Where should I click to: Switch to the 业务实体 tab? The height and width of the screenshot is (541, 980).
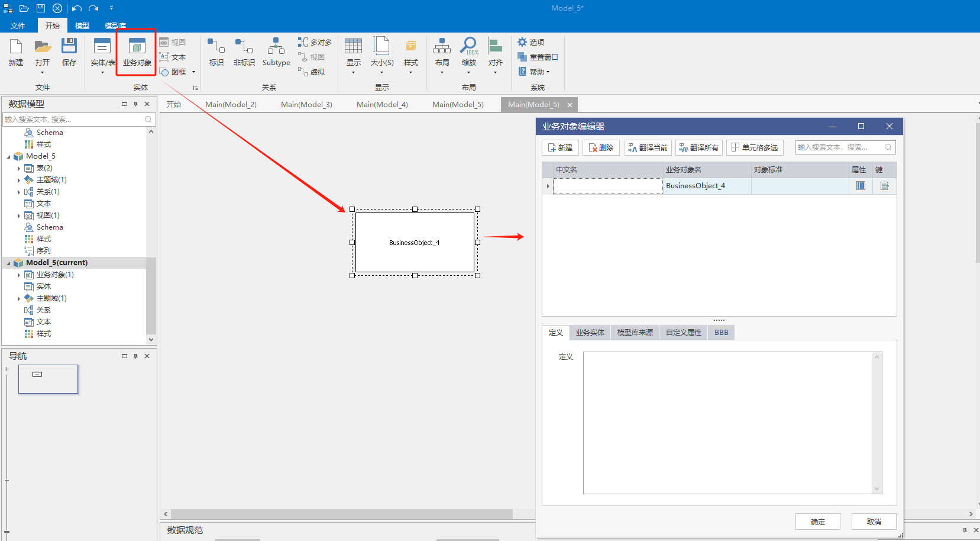coord(590,333)
